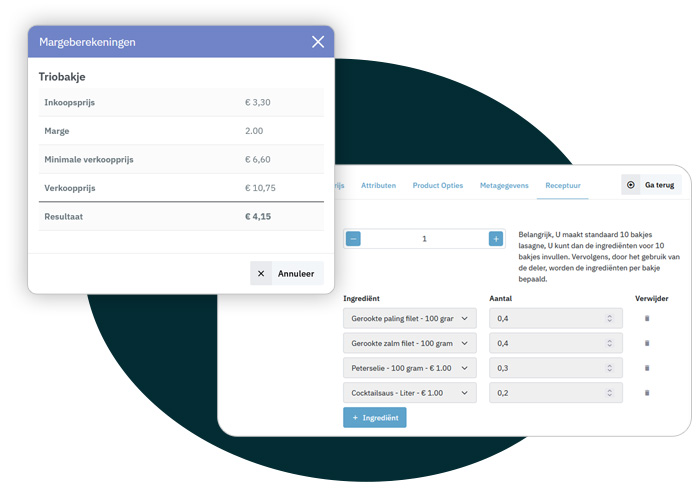Click the minus button to decrease quantity
Image resolution: width=700 pixels, height=500 pixels.
pyautogui.click(x=353, y=239)
